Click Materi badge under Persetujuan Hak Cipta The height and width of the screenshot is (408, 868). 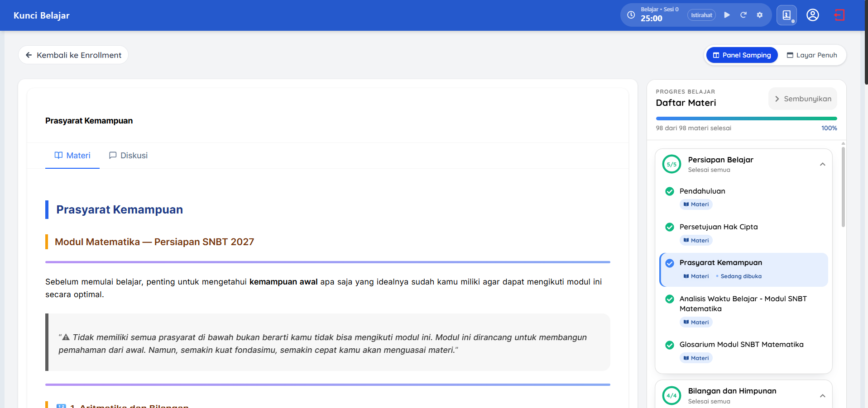[696, 241]
